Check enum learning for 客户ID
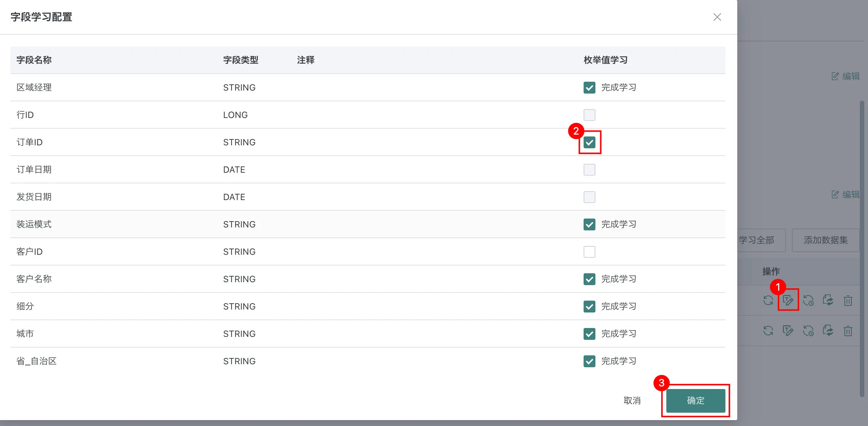 click(589, 252)
